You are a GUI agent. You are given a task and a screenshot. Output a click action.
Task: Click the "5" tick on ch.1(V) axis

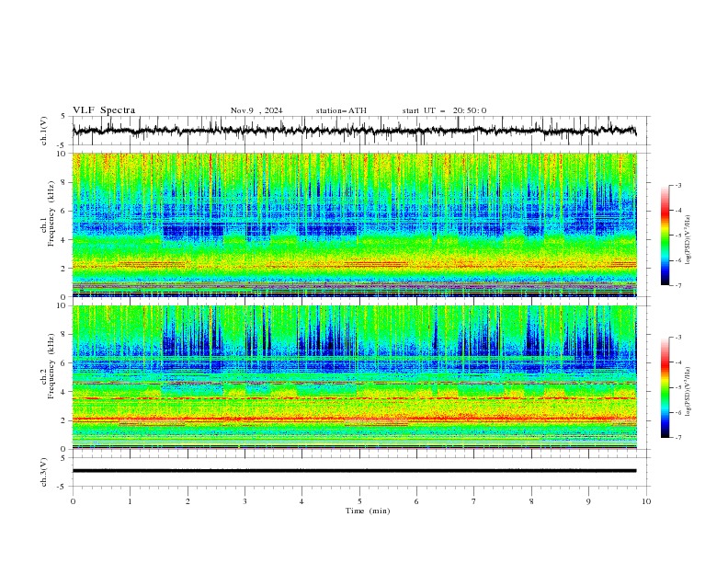tap(63, 117)
